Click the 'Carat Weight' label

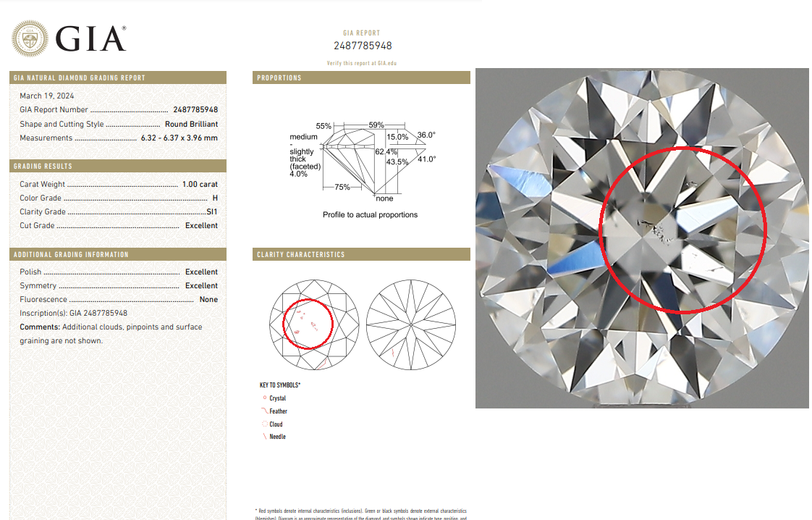click(x=43, y=184)
